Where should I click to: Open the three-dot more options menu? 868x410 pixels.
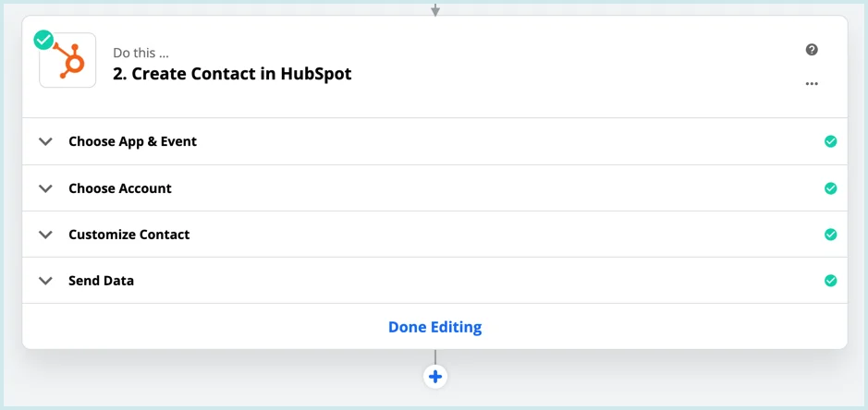[812, 83]
